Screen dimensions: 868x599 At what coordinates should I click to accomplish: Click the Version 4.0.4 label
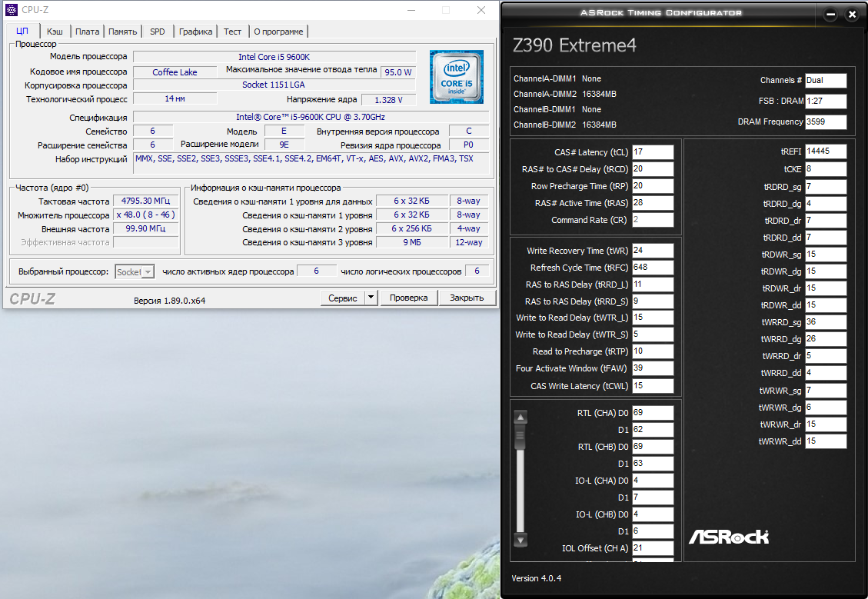tap(536, 578)
